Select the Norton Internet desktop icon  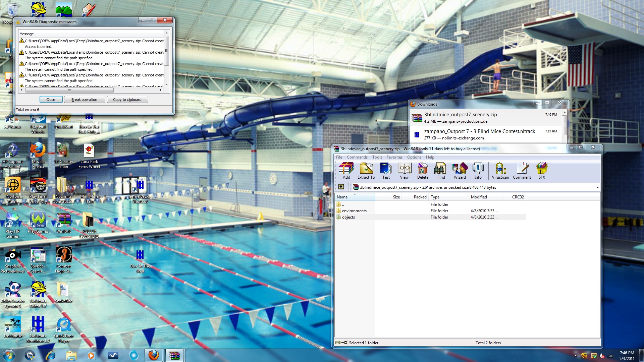[12, 190]
